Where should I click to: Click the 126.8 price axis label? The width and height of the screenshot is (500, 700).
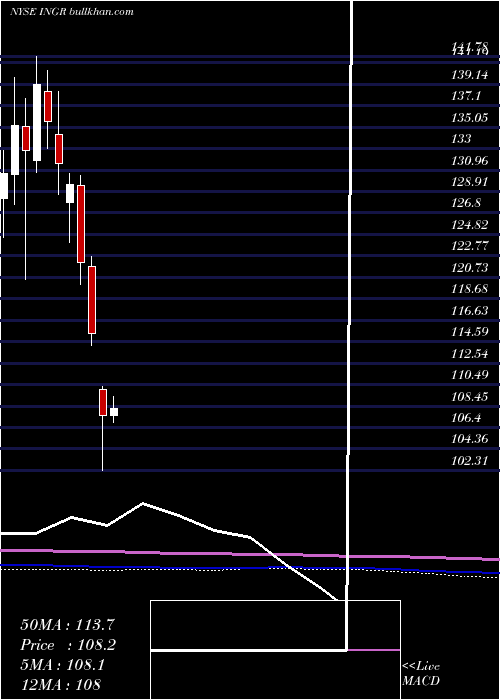(466, 203)
